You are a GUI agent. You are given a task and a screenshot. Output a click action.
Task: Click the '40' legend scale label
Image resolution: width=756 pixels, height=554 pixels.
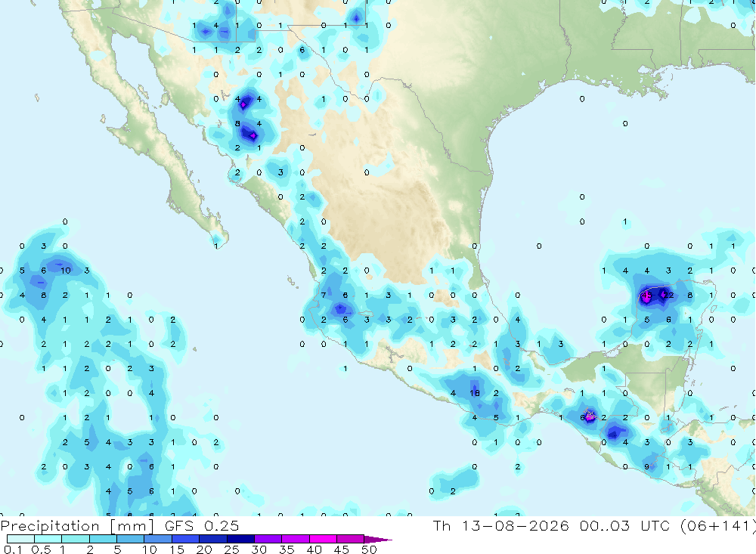point(314,549)
